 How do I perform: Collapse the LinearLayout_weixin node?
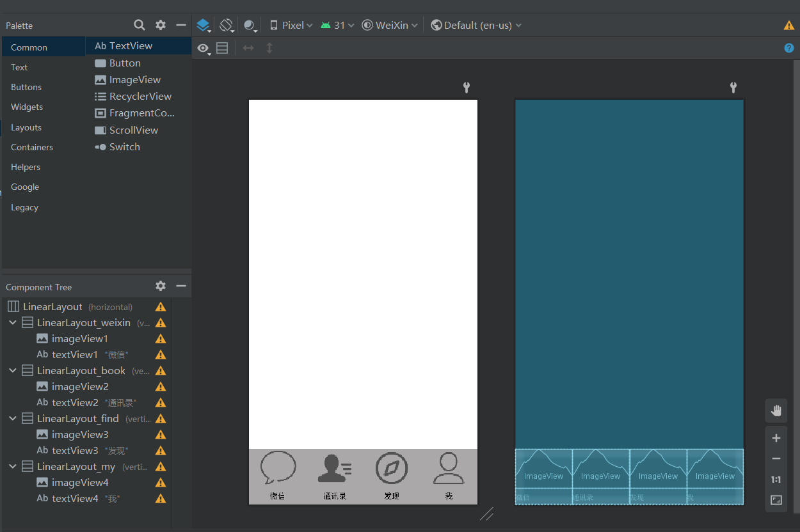pyautogui.click(x=13, y=323)
